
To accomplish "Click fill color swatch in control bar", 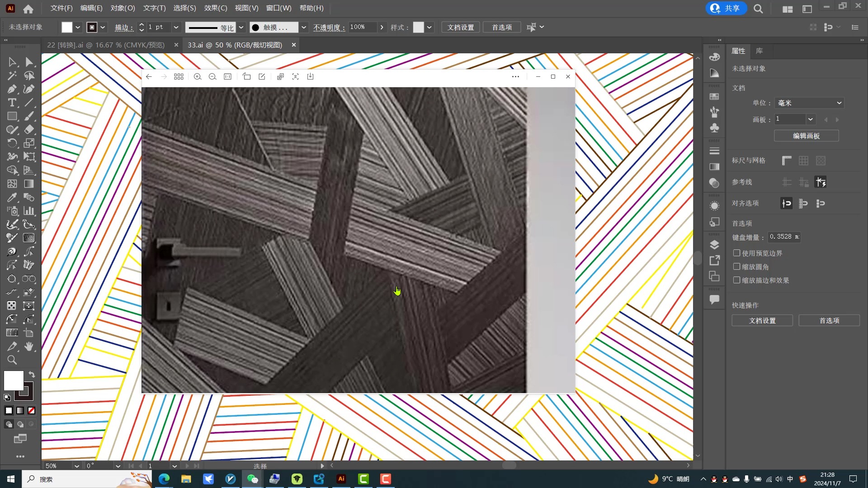I will (67, 27).
